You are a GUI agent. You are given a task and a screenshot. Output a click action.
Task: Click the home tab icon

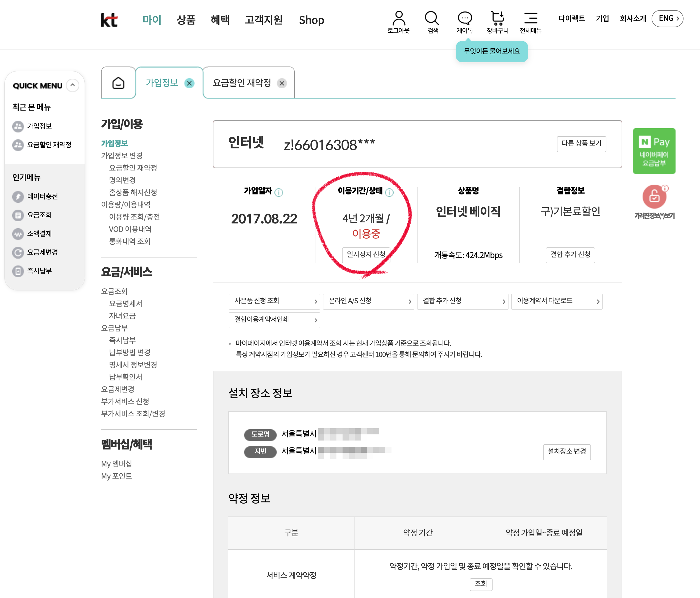118,82
